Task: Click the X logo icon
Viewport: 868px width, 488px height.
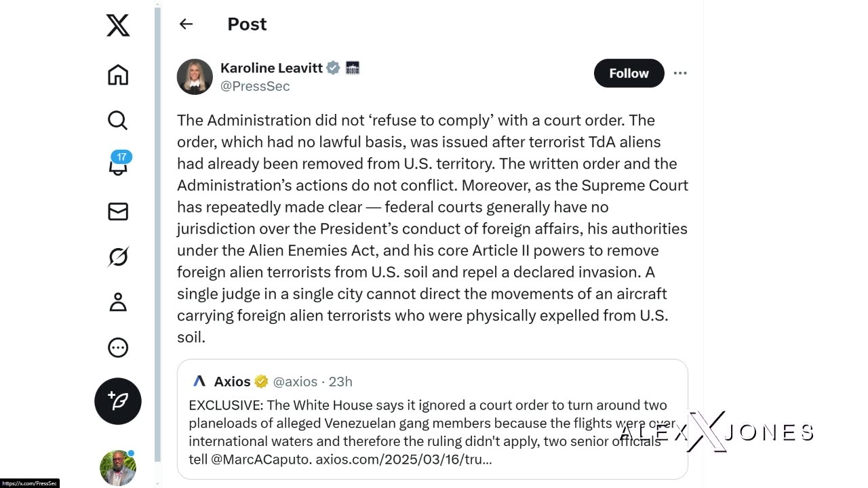Action: tap(118, 26)
